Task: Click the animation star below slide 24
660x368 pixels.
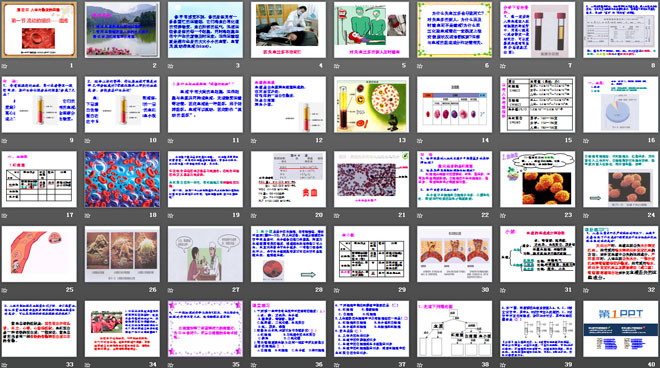Action: coord(586,216)
